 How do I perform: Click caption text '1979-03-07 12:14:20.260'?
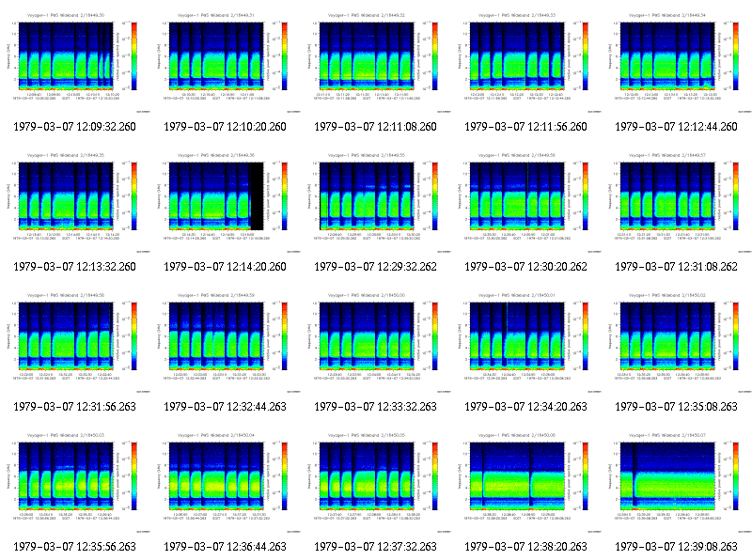226,267
